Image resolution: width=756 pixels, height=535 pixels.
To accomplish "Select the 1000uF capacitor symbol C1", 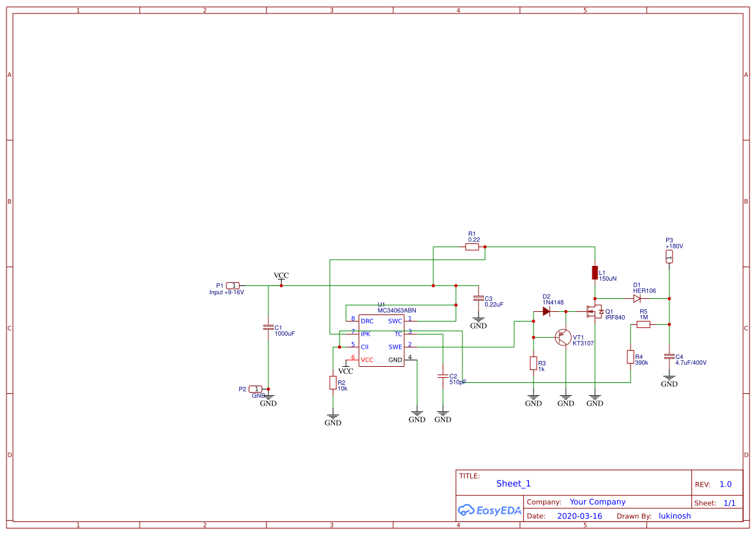I will coord(268,328).
